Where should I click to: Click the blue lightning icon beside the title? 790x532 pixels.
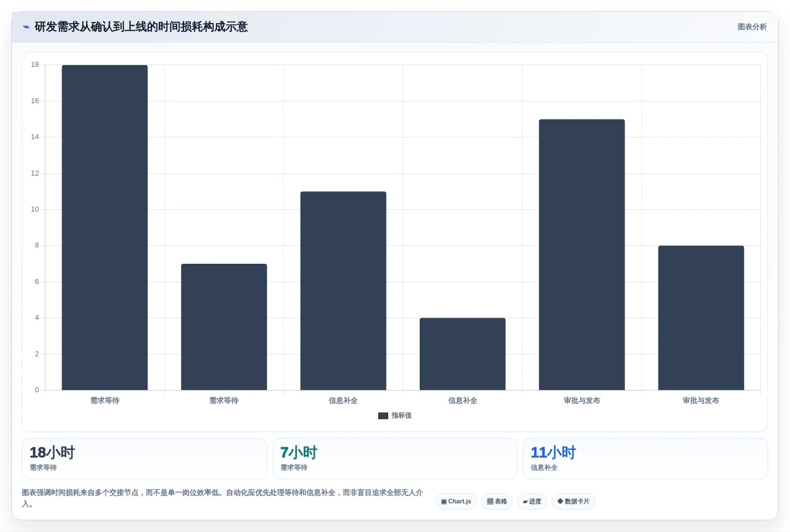pos(26,27)
